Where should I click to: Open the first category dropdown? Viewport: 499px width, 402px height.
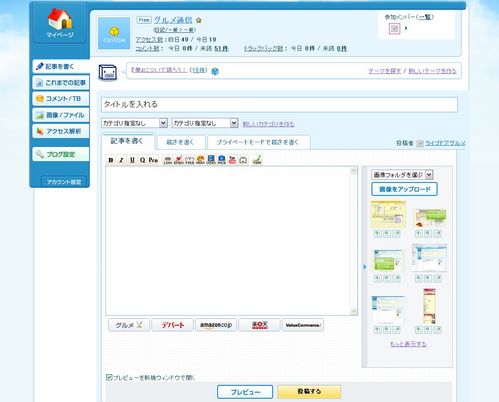(x=134, y=123)
